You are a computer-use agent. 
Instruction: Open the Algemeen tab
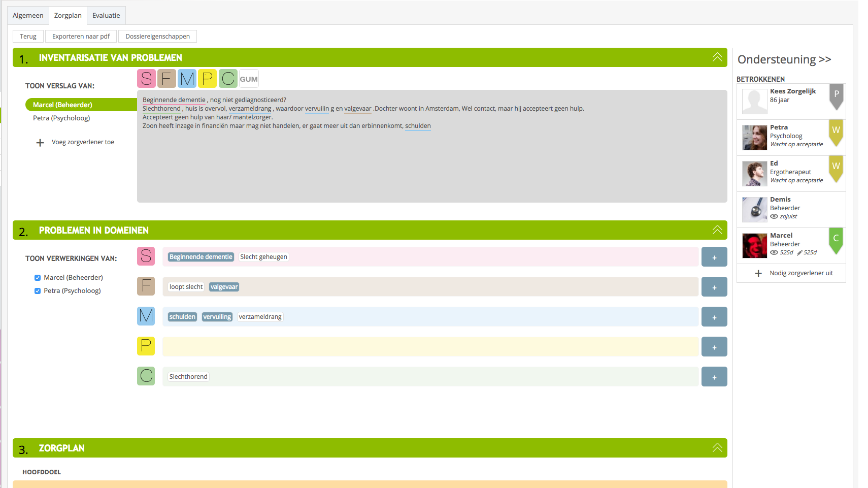(x=28, y=16)
